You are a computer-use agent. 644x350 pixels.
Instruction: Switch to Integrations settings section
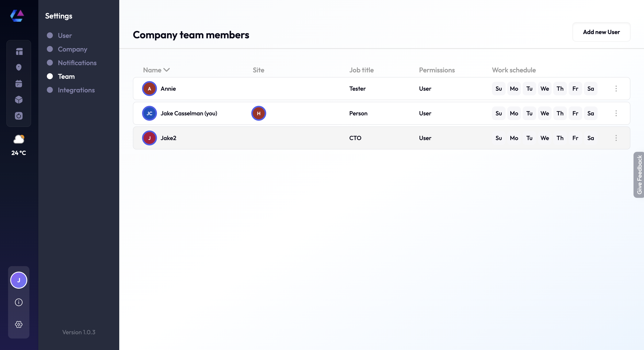pyautogui.click(x=76, y=90)
